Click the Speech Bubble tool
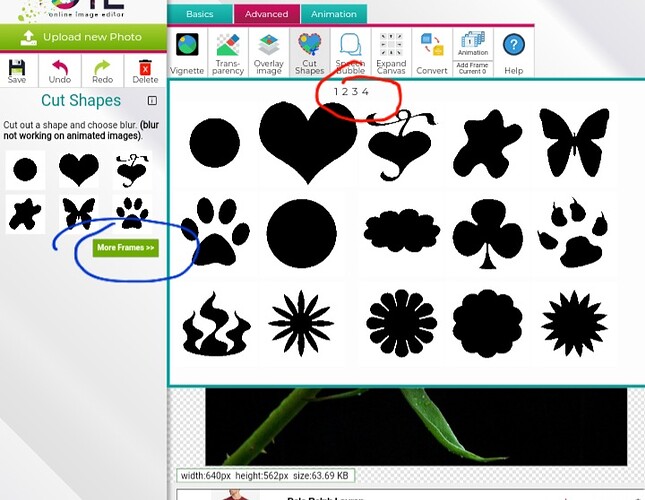 tap(350, 53)
